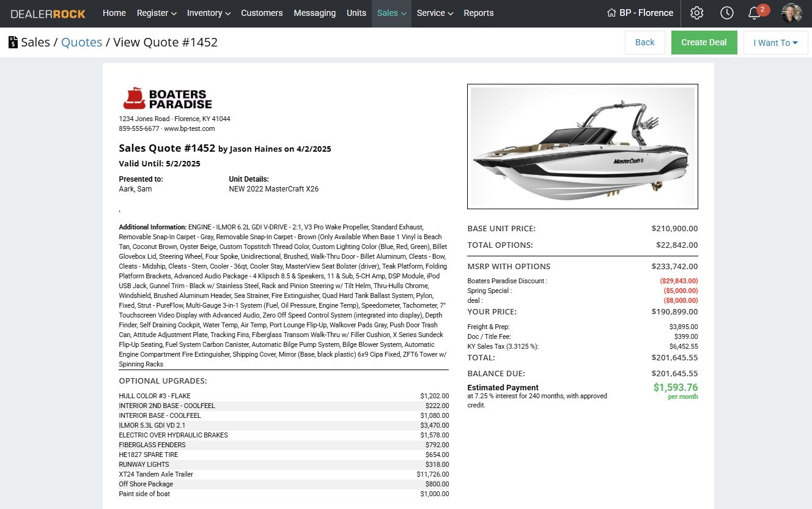The height and width of the screenshot is (509, 812).
Task: Click the DealerRock logo
Action: tap(48, 13)
